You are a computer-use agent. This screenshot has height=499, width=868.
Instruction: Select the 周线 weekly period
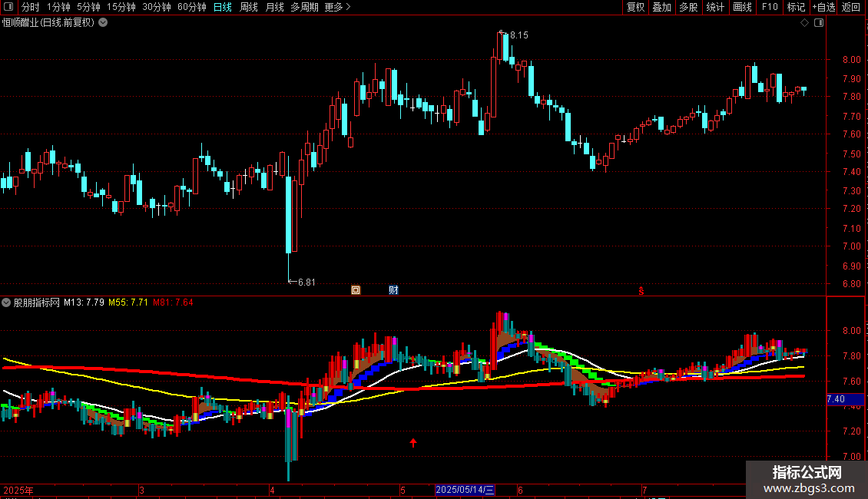[x=249, y=7]
